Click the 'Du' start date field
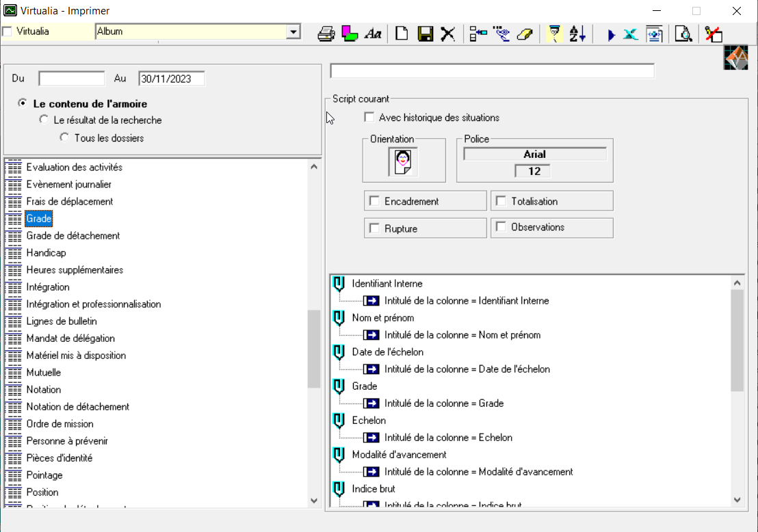 [72, 79]
